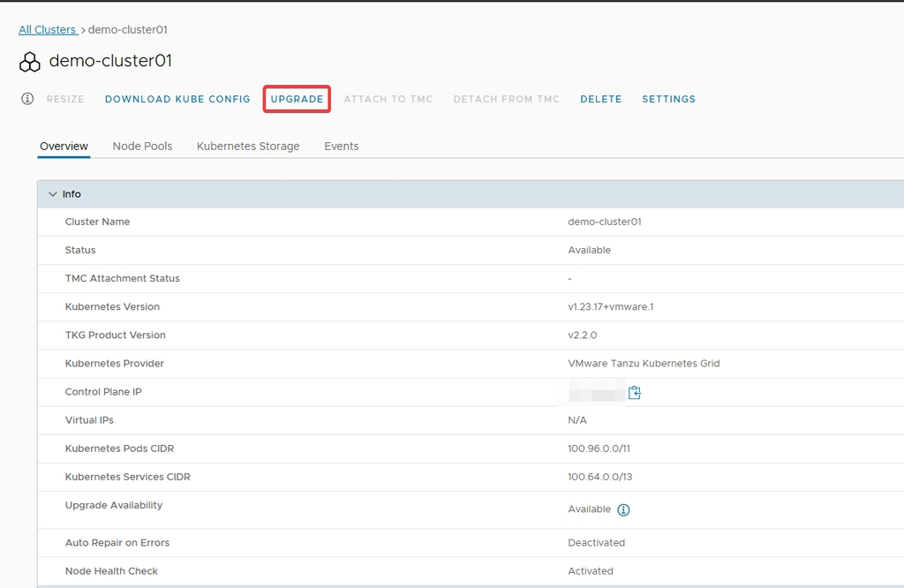Click DELETE to remove the cluster
This screenshot has height=588, width=904.
tap(600, 99)
